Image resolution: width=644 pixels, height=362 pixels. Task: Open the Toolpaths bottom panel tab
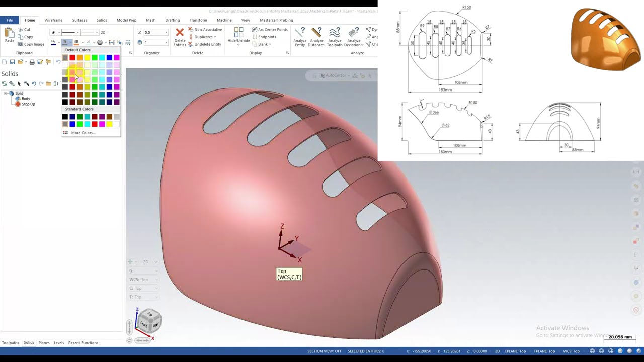click(x=10, y=343)
